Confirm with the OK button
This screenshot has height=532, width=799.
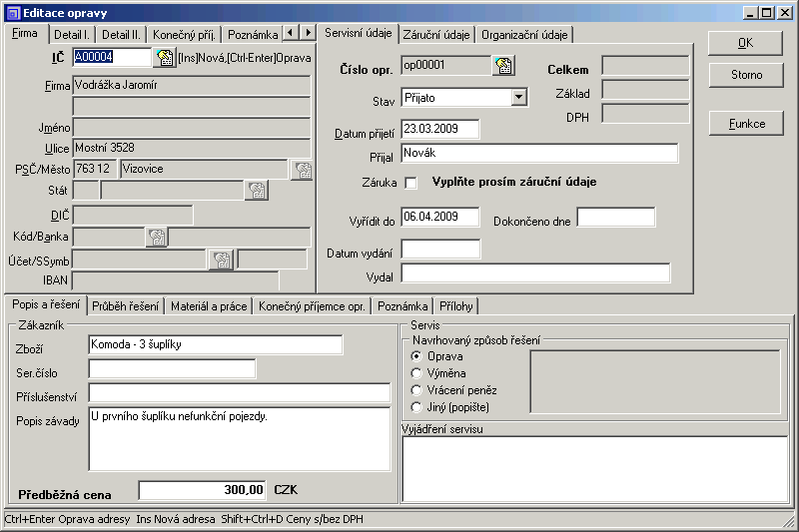[745, 43]
